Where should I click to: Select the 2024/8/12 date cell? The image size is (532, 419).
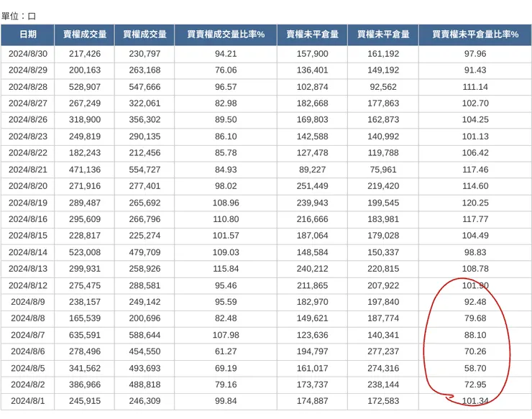click(28, 285)
